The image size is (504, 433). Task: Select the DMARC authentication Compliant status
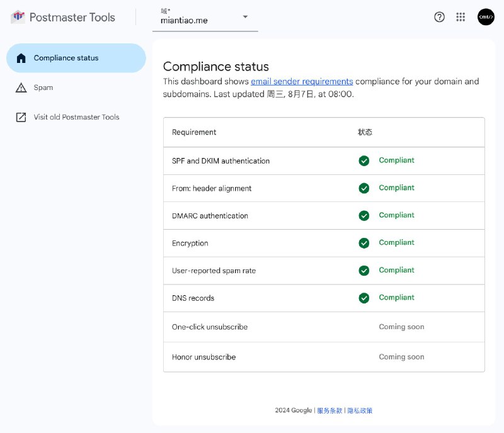(396, 215)
